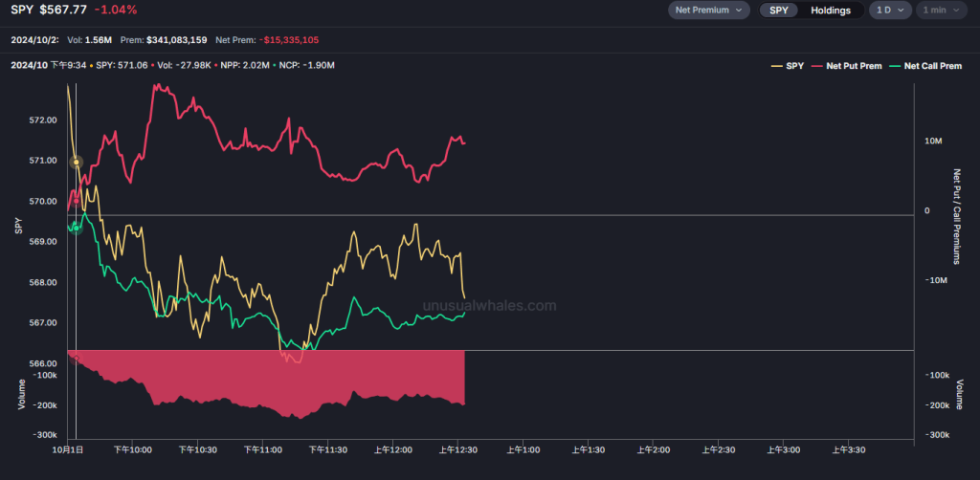Click the red Net Put marker on the crosshair
This screenshot has width=980, height=480.
point(77,200)
